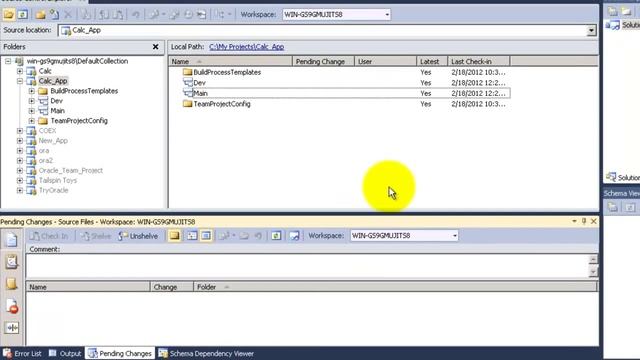Open the Pending Changes Workspace dropdown
Image resolution: width=640 pixels, height=360 pixels.
(x=454, y=236)
